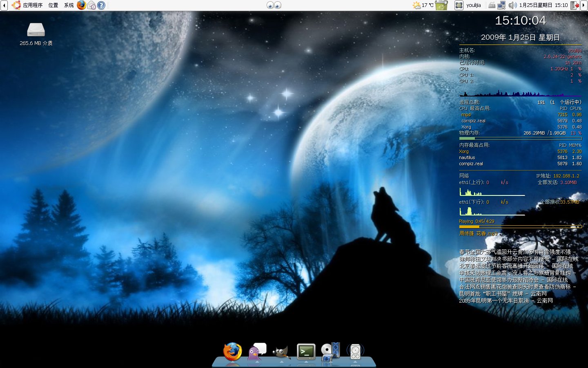
Task: Open the 位置 places menu
Action: click(53, 5)
